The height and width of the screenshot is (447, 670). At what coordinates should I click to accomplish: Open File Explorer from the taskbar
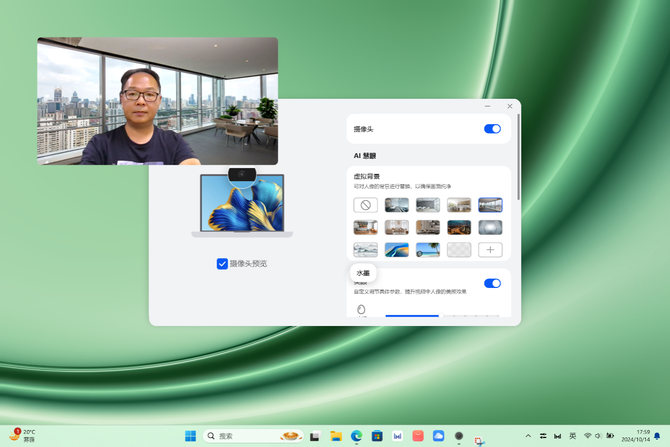coord(336,436)
